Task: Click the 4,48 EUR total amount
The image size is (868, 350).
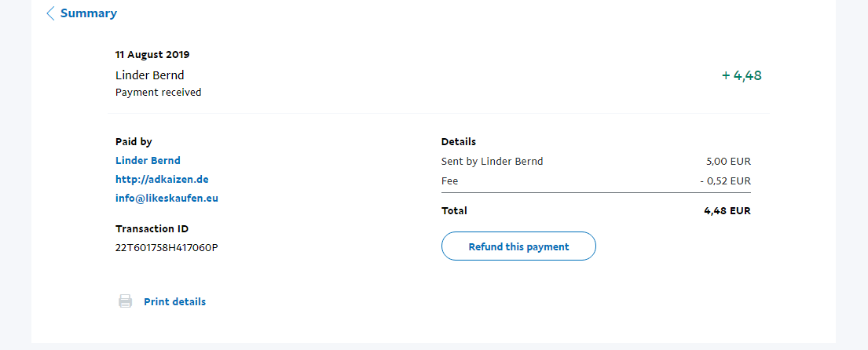Action: pyautogui.click(x=727, y=211)
